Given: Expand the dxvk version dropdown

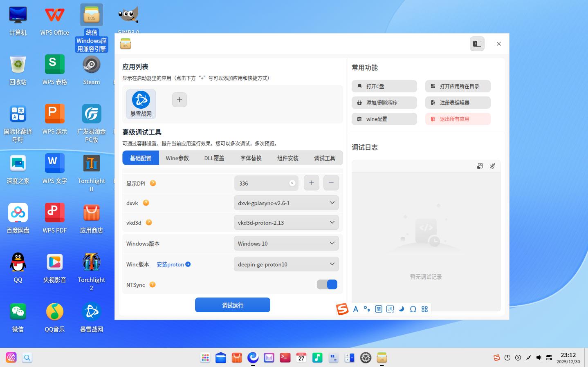Looking at the screenshot, I should click(286, 203).
